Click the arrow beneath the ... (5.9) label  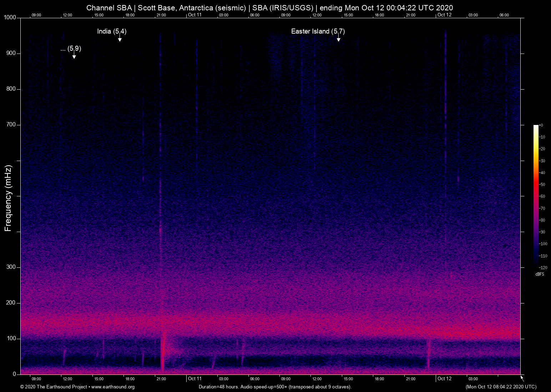coord(74,55)
